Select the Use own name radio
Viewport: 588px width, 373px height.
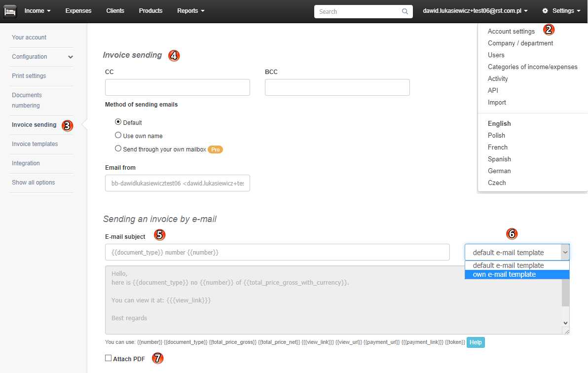(x=118, y=135)
